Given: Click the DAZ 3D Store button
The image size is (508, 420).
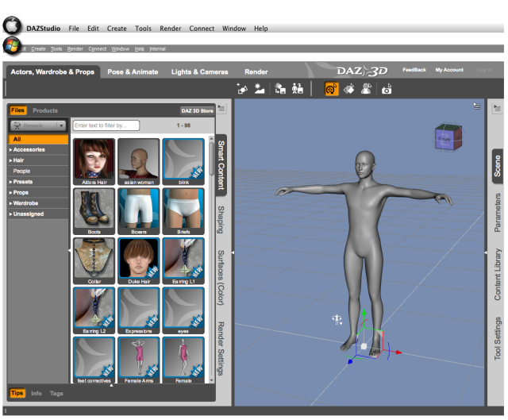Looking at the screenshot, I should [197, 111].
